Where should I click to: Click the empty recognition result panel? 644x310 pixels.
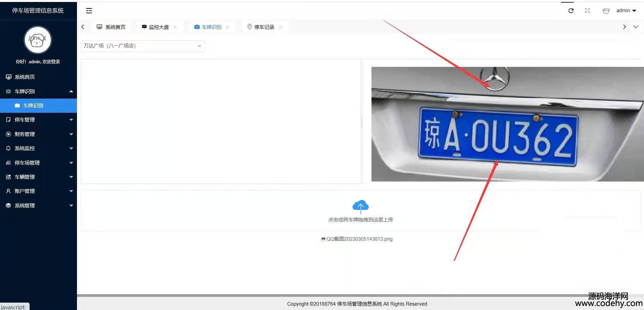click(221, 122)
